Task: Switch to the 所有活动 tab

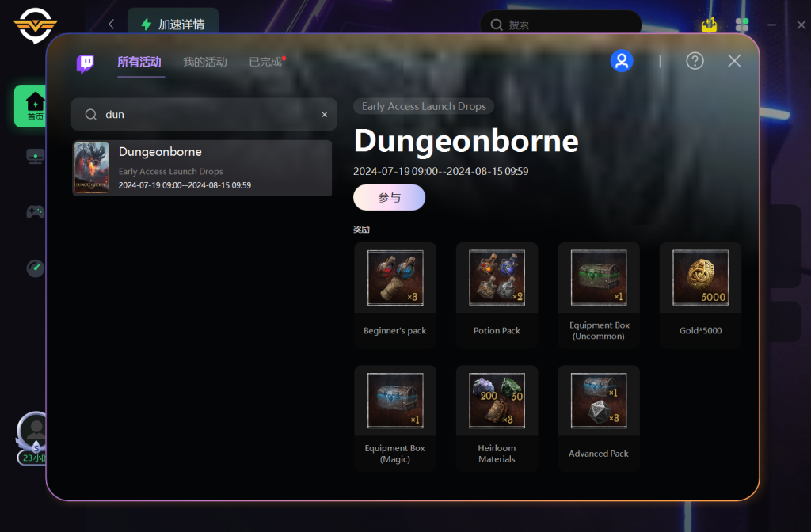Action: click(139, 62)
